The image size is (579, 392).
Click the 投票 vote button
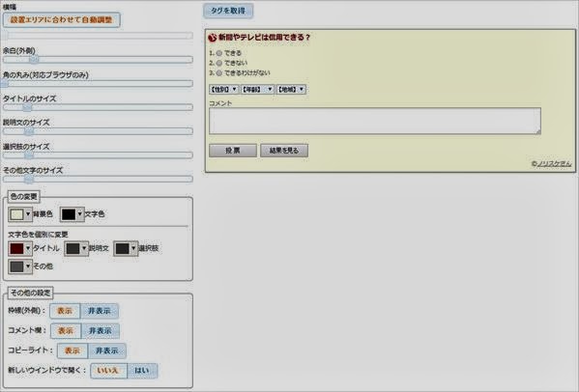pos(233,151)
